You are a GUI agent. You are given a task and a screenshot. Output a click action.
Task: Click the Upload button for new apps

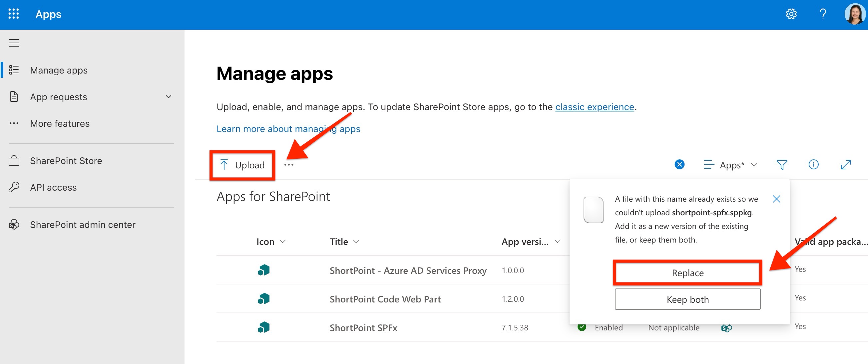pyautogui.click(x=242, y=165)
